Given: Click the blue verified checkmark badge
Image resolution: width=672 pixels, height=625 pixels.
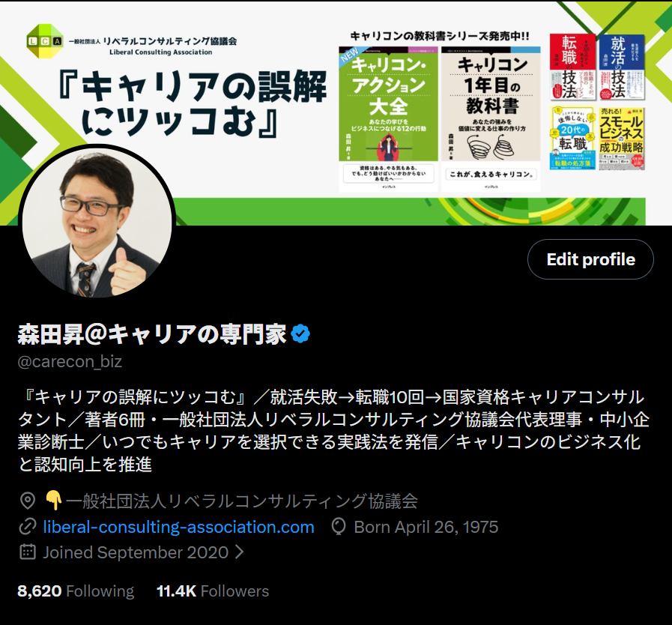Looking at the screenshot, I should tap(300, 334).
